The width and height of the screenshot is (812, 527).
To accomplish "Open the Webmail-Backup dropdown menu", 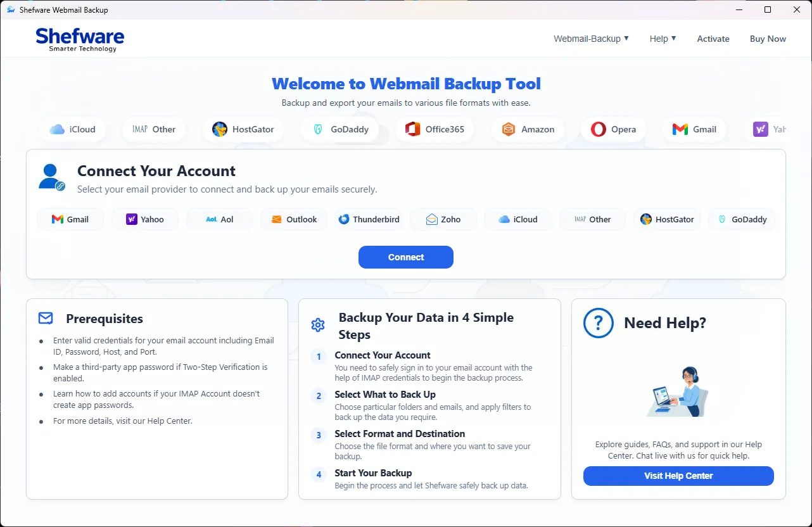I will pos(591,39).
